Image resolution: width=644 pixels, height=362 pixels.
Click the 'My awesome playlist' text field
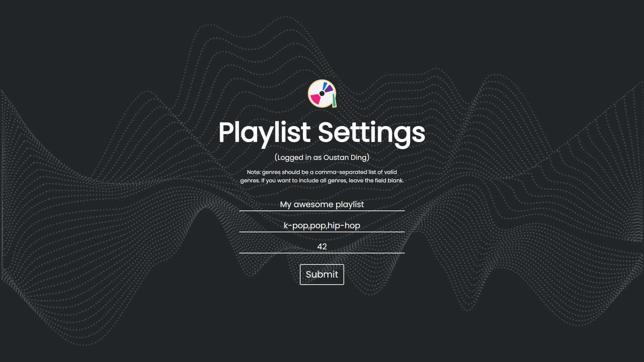pos(322,204)
